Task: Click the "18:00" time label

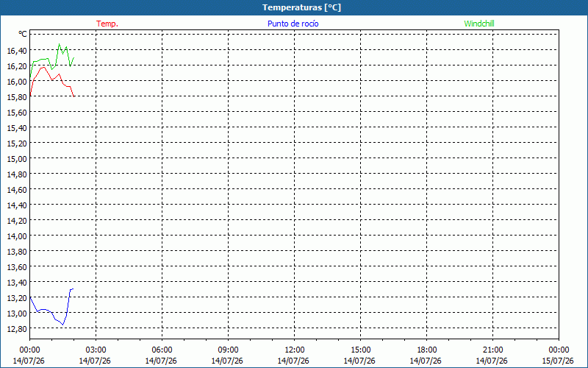Action: click(x=427, y=350)
